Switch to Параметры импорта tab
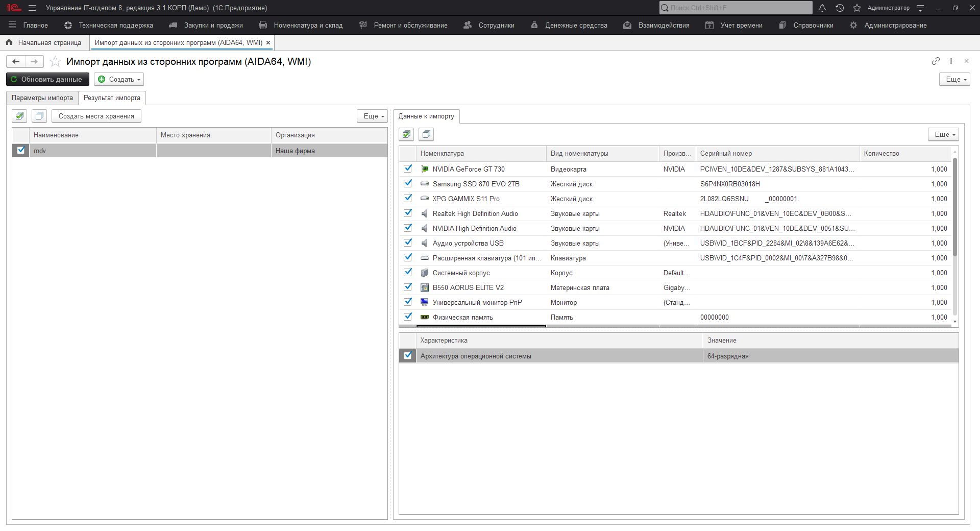 pyautogui.click(x=42, y=98)
